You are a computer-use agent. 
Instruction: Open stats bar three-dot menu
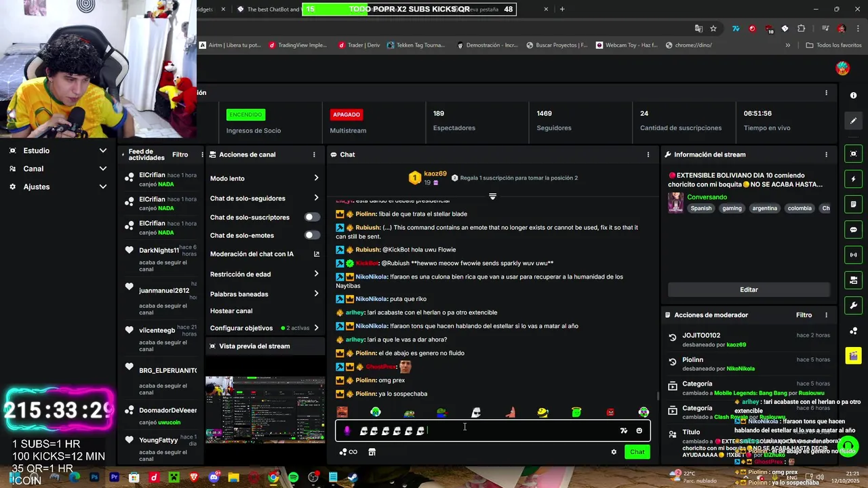[x=826, y=93]
